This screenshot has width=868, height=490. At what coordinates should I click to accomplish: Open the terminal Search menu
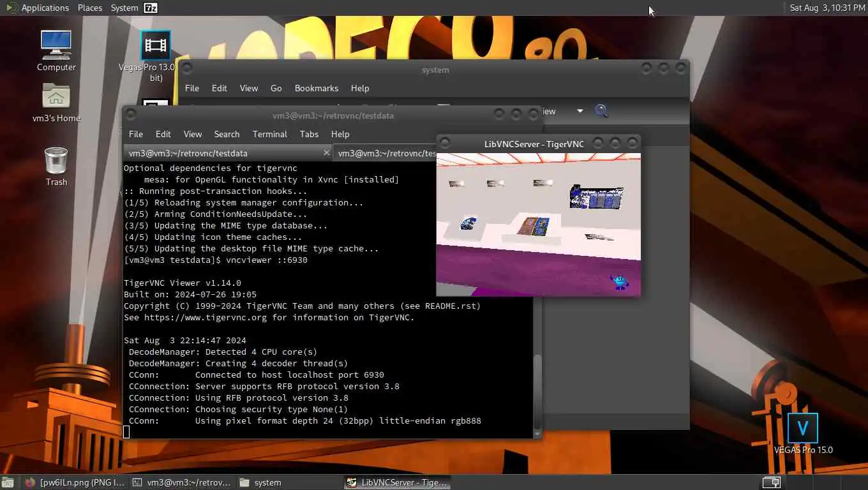tap(227, 134)
